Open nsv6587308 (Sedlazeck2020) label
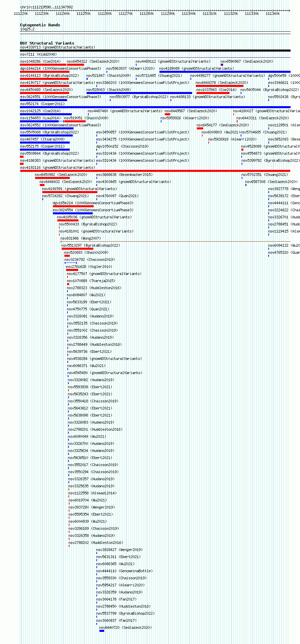This screenshot has height=644, width=300. [272, 182]
